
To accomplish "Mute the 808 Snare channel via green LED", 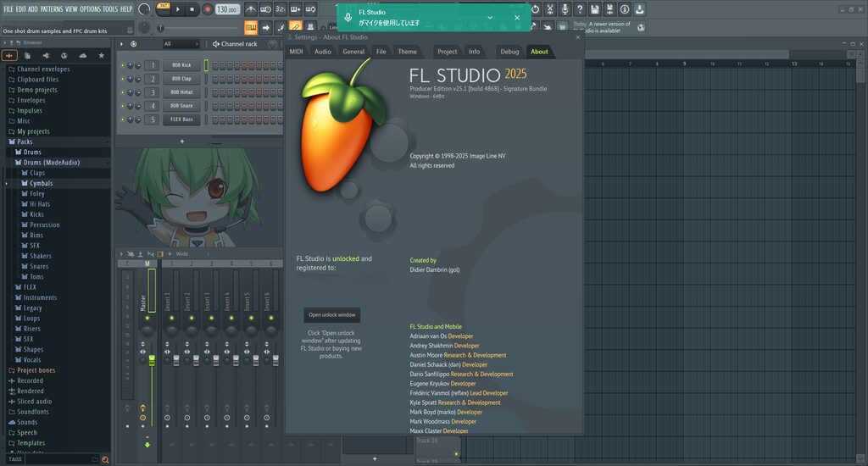I will (122, 106).
